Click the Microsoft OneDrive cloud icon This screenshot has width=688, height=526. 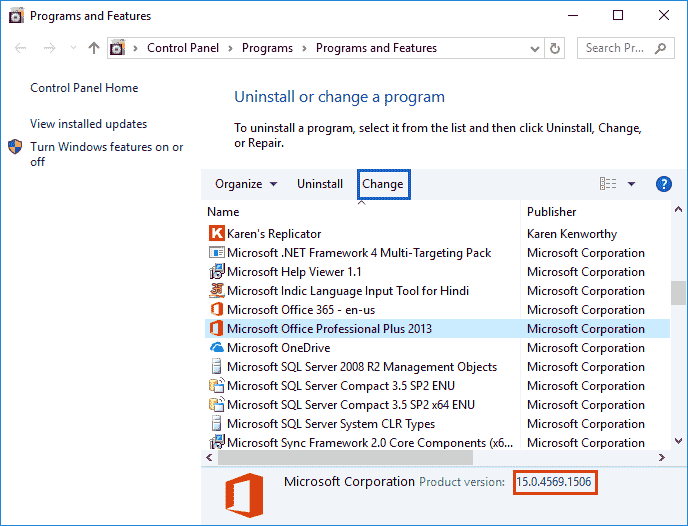216,347
